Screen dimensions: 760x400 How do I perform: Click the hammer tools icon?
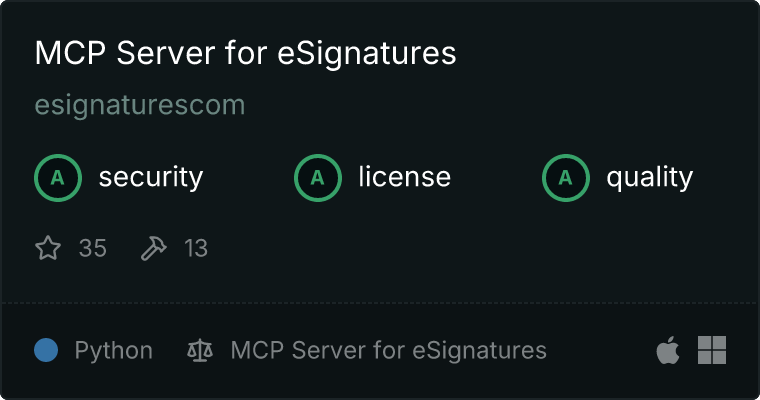tap(154, 248)
